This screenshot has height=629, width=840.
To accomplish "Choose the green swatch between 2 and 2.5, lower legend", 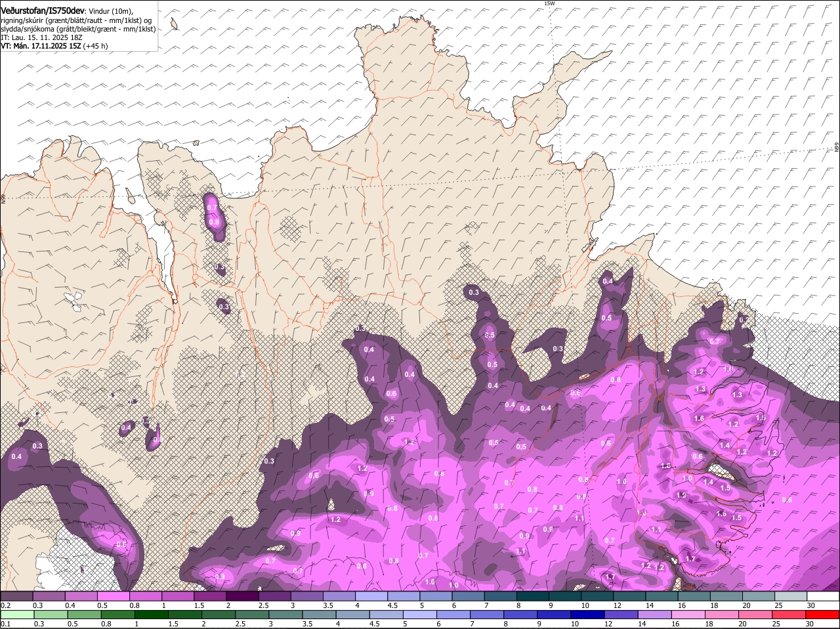I will pos(219,615).
